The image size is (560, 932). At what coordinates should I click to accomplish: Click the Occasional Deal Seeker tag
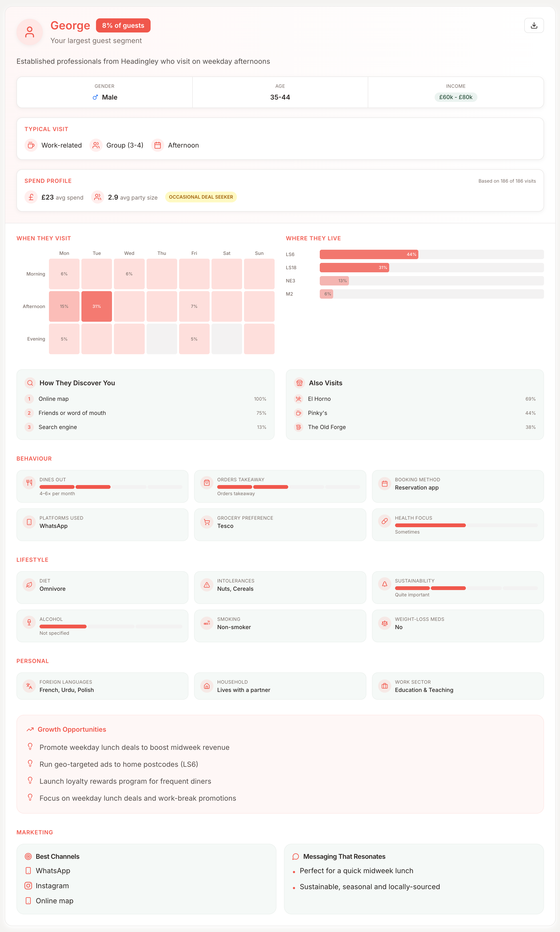point(201,197)
